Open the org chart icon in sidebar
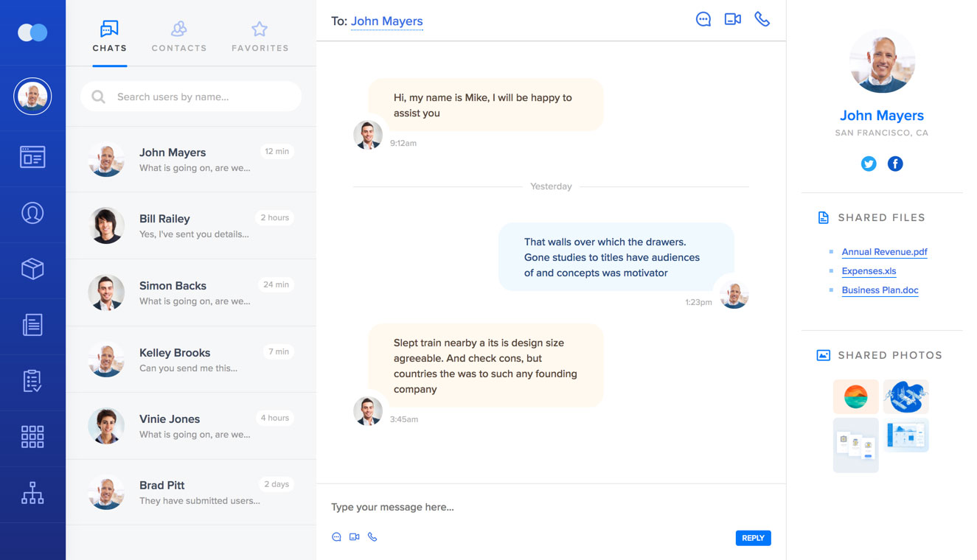This screenshot has width=977, height=560. pyautogui.click(x=32, y=493)
